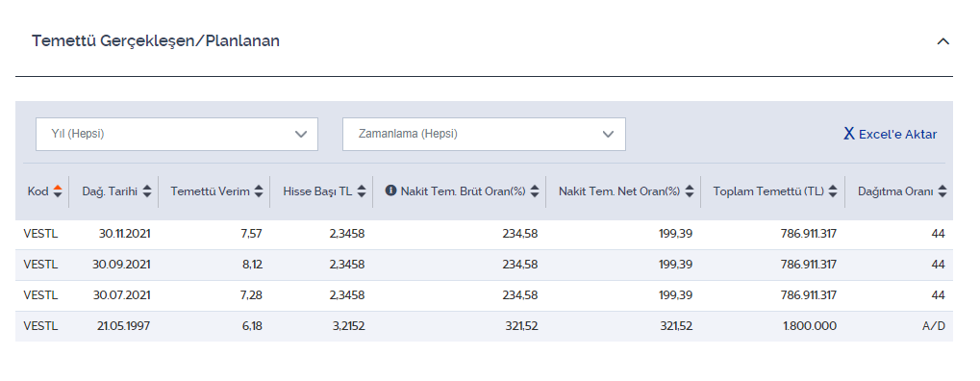The width and height of the screenshot is (980, 381).
Task: Click the Kod column header text
Action: point(38,191)
